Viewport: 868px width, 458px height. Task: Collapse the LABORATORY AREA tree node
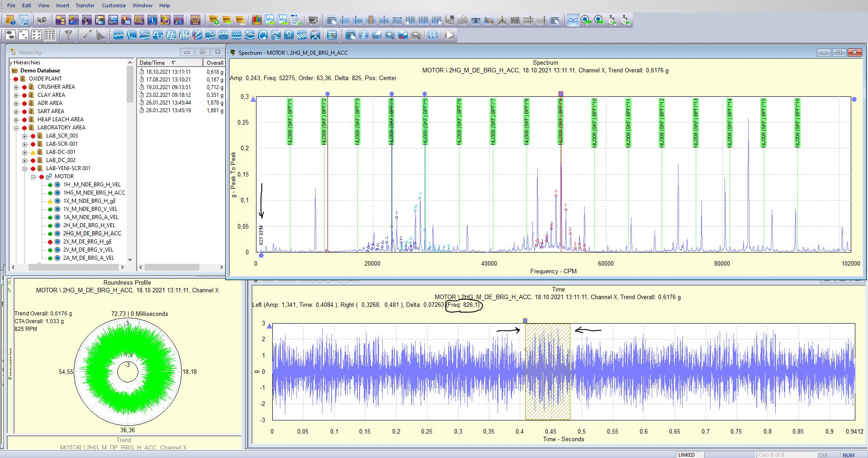tap(16, 128)
